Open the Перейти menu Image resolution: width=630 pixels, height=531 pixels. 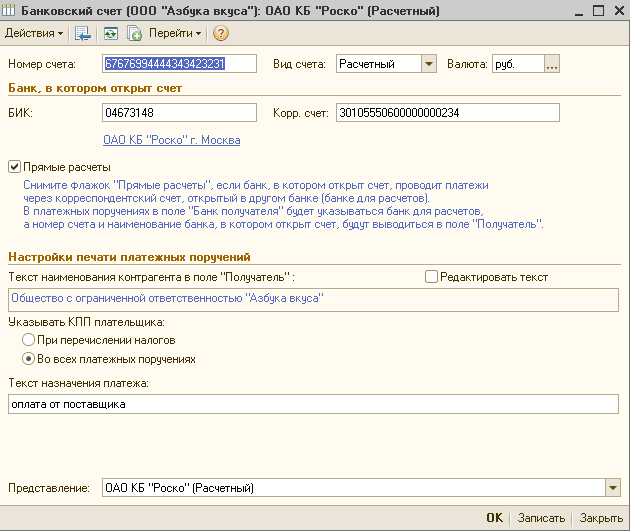pyautogui.click(x=175, y=33)
